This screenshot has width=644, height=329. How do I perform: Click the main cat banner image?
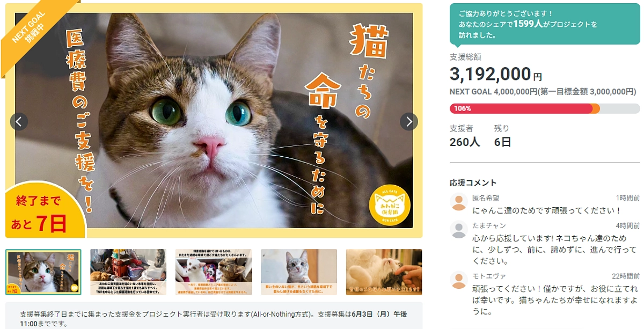(x=214, y=121)
